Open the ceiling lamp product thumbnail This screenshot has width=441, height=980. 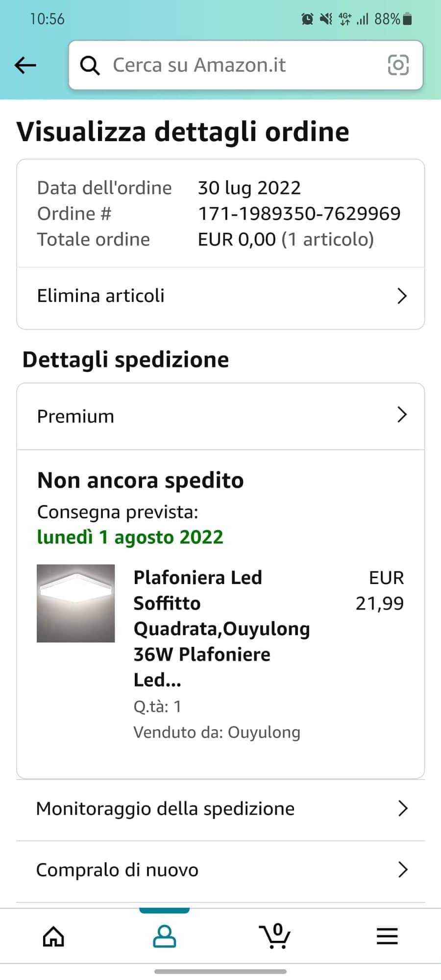76,603
